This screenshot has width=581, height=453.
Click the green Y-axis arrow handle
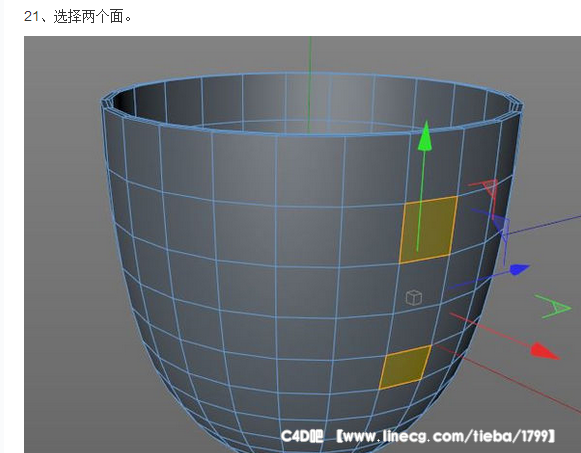425,136
